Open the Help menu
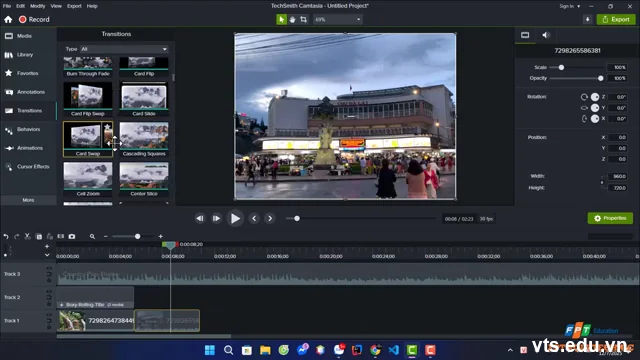This screenshot has height=360, width=640. 92,6
